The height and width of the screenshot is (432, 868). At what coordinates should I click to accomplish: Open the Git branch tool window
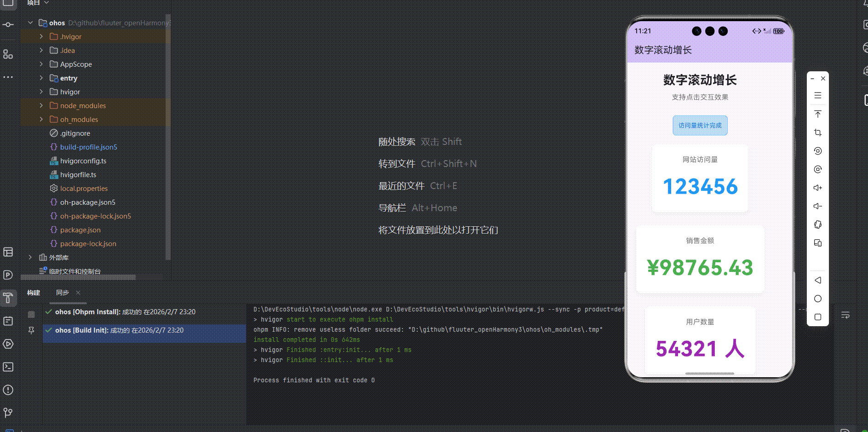tap(8, 413)
